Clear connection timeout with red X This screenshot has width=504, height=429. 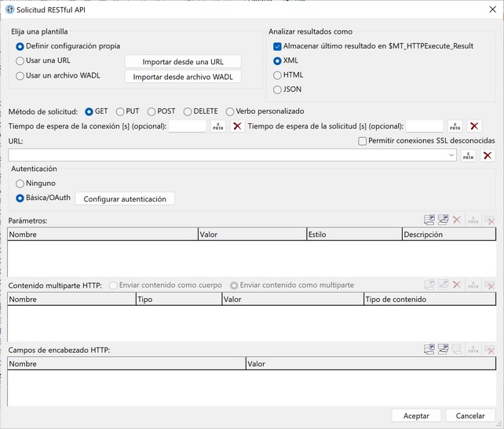(x=237, y=126)
